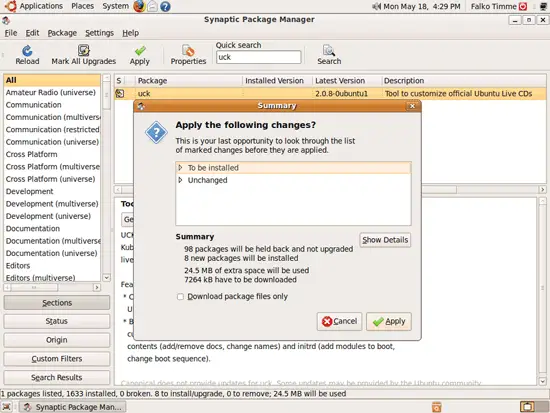
Task: Open the File menu
Action: (x=11, y=33)
